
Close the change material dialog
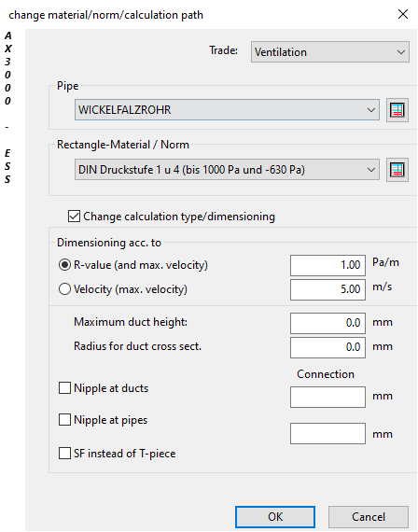403,14
